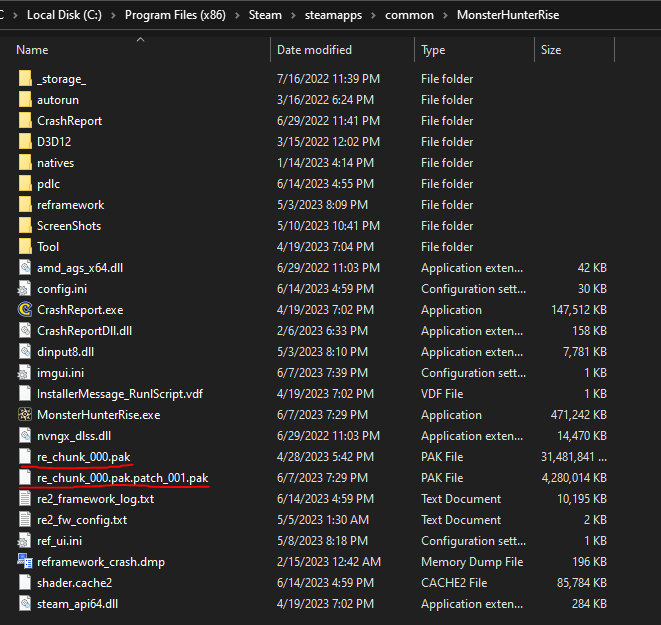Click the natives folder icon

tap(25, 163)
